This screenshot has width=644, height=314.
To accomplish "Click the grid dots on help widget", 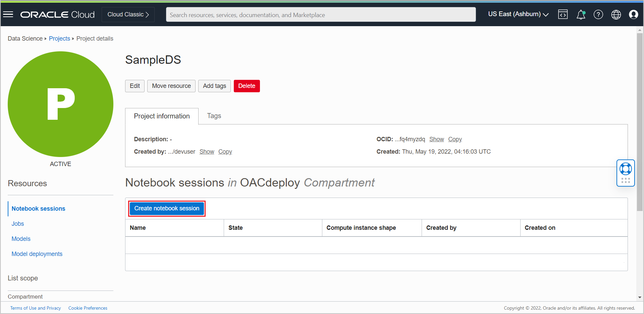I will pyautogui.click(x=626, y=180).
